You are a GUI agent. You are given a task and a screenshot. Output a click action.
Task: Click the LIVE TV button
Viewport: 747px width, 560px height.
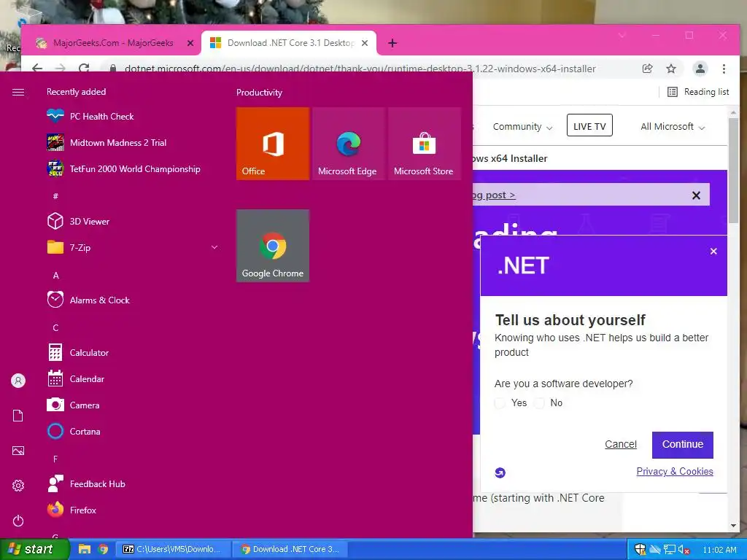[x=589, y=125]
